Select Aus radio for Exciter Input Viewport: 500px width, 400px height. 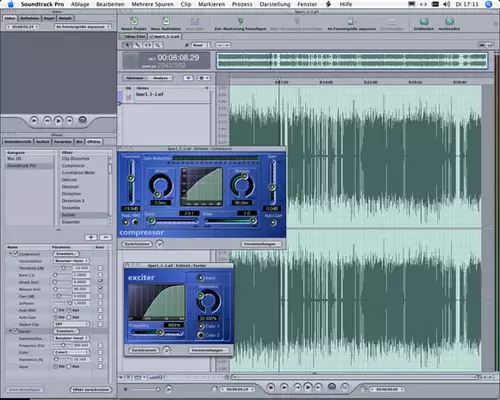(x=69, y=366)
